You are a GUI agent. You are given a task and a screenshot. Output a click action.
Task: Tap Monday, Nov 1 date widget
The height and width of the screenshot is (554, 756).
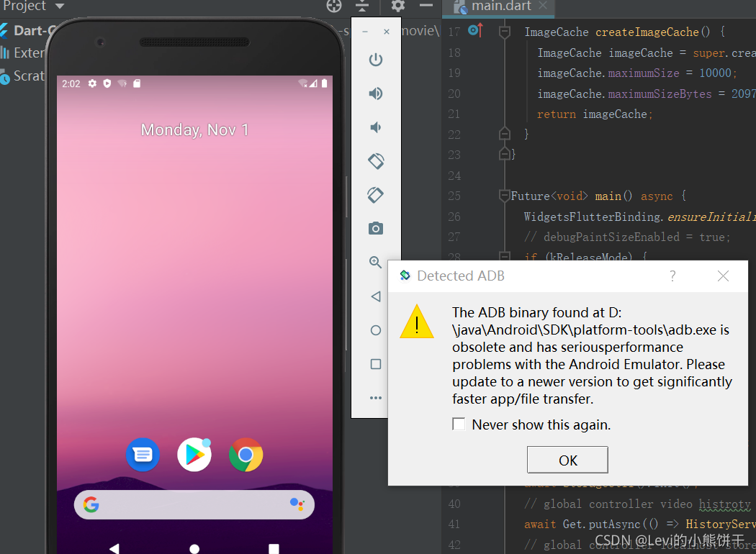point(194,130)
